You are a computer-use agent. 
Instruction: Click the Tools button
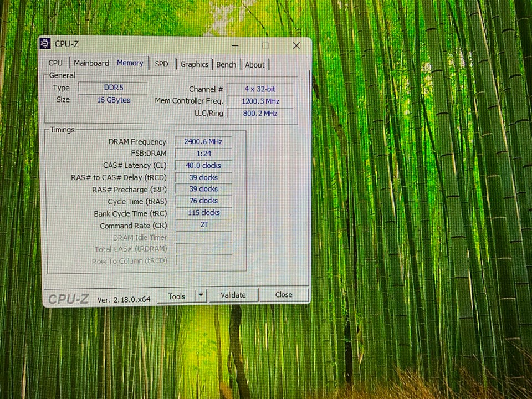(176, 296)
